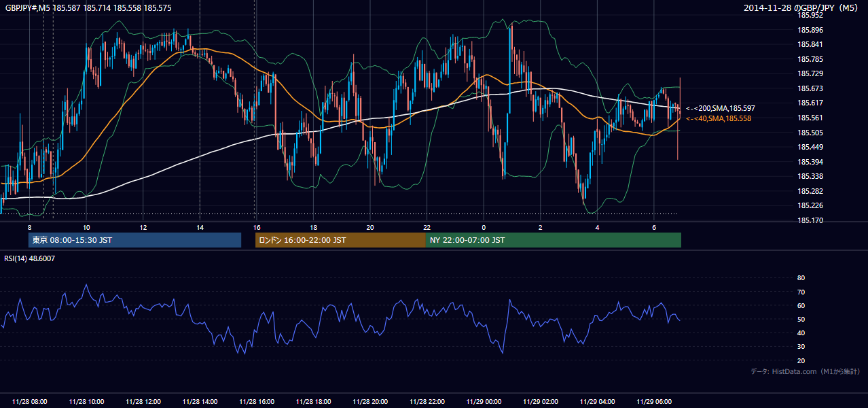Click the RSI 60 level label
The height and width of the screenshot is (408, 868).
coord(801,305)
